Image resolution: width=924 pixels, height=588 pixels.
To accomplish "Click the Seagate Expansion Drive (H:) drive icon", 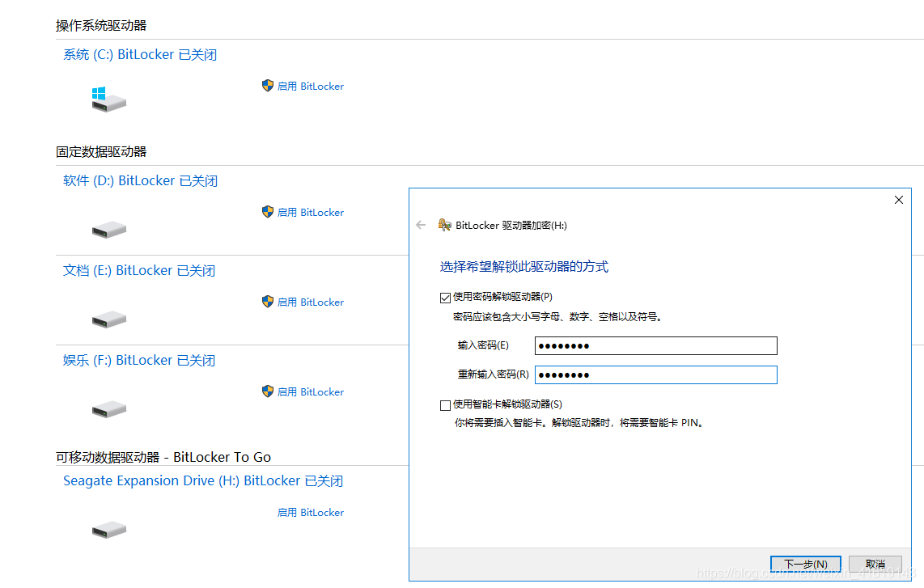I will point(109,529).
